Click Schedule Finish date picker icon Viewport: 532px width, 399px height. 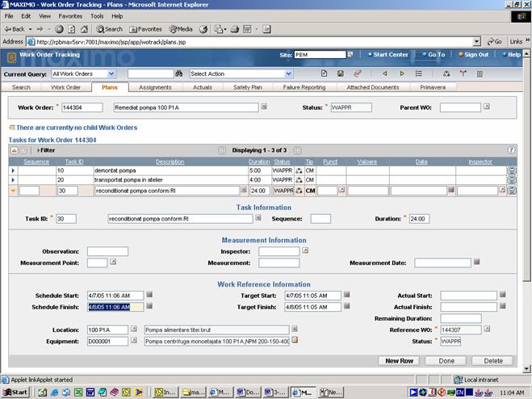point(149,306)
